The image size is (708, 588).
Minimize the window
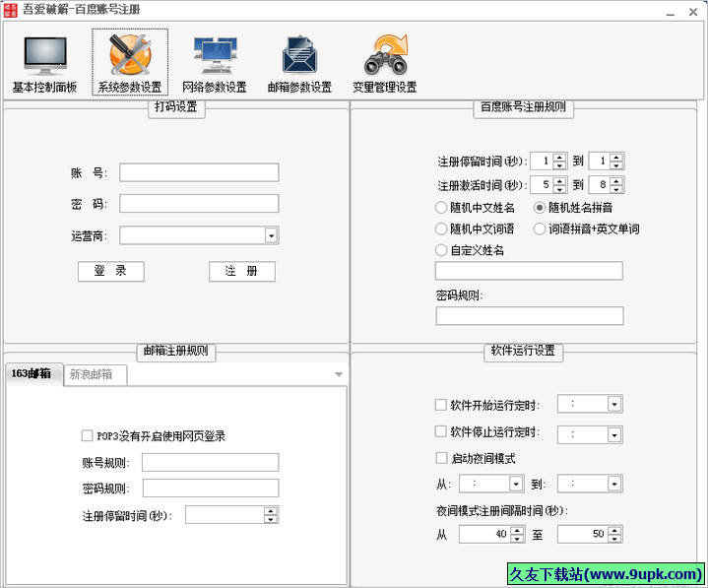coord(671,13)
